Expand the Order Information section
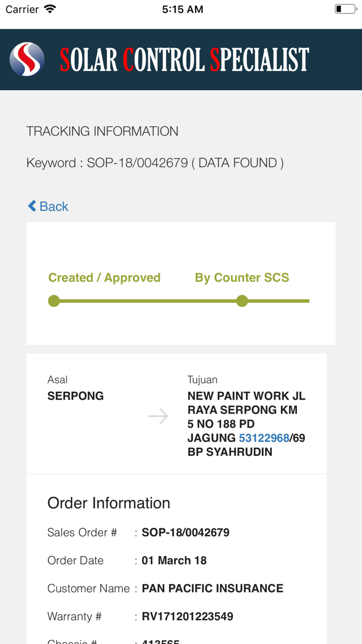The image size is (362, 644). point(109,503)
